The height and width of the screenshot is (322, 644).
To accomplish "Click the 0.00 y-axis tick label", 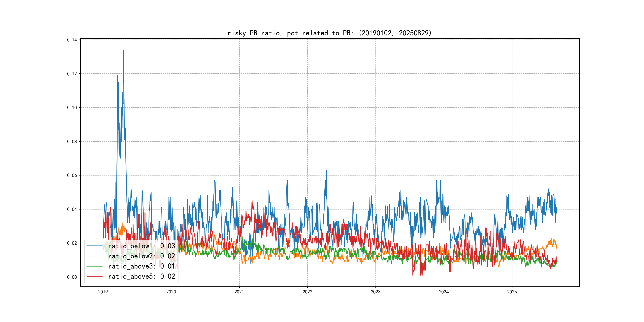I will click(72, 277).
